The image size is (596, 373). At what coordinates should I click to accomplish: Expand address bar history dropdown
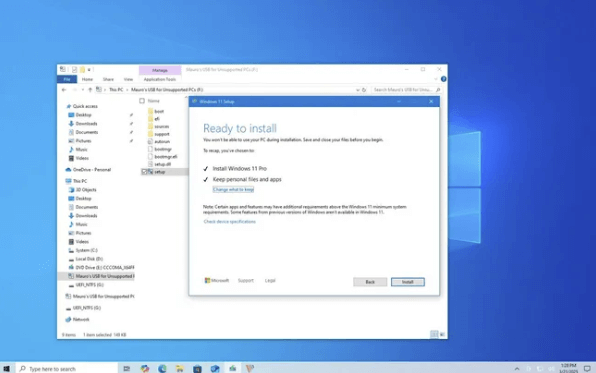[x=358, y=90]
